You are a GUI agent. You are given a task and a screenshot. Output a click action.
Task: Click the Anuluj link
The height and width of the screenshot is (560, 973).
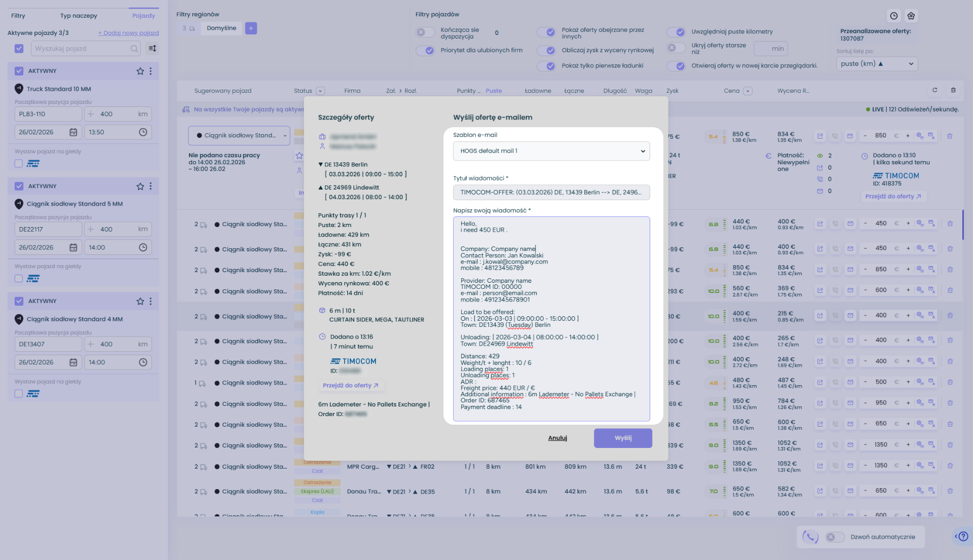click(x=557, y=438)
